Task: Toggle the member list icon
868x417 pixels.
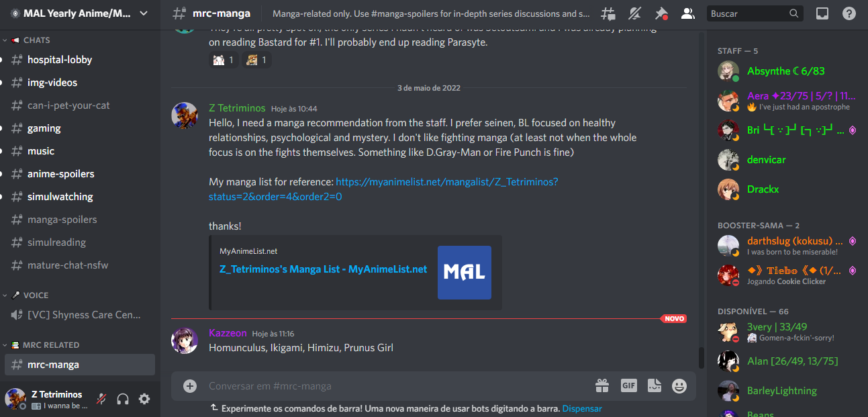Action: click(x=687, y=13)
